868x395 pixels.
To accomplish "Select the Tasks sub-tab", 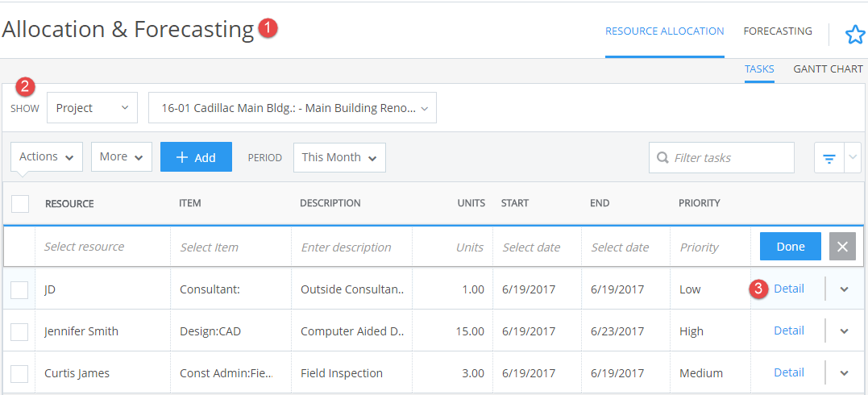I will pos(759,69).
